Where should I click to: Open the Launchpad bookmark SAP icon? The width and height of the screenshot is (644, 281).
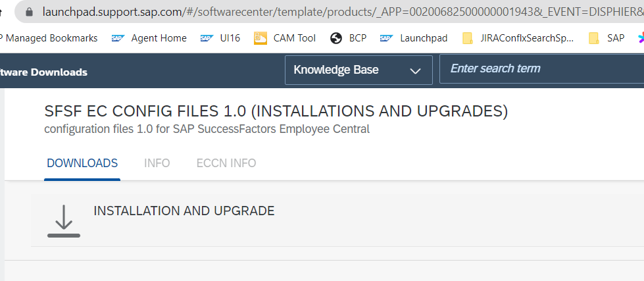(x=387, y=38)
